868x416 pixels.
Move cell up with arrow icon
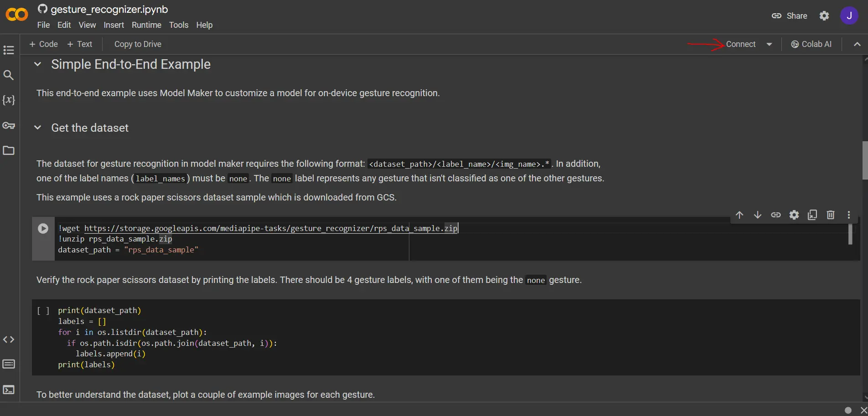[739, 215]
